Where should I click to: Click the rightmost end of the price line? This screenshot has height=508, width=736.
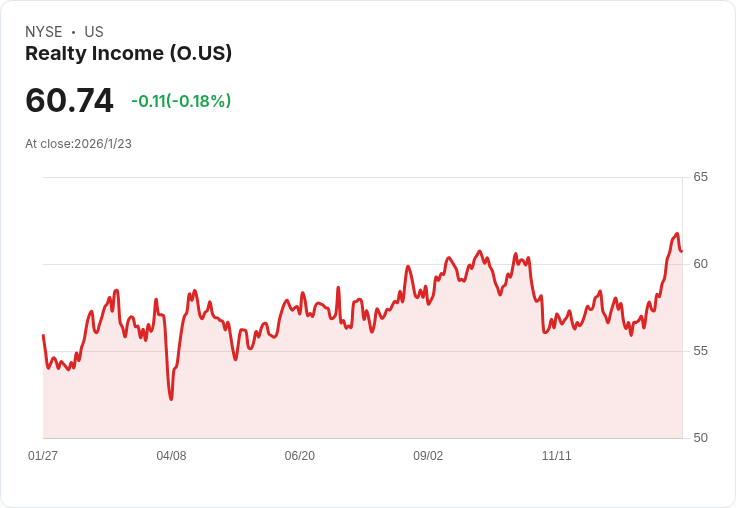pos(682,252)
